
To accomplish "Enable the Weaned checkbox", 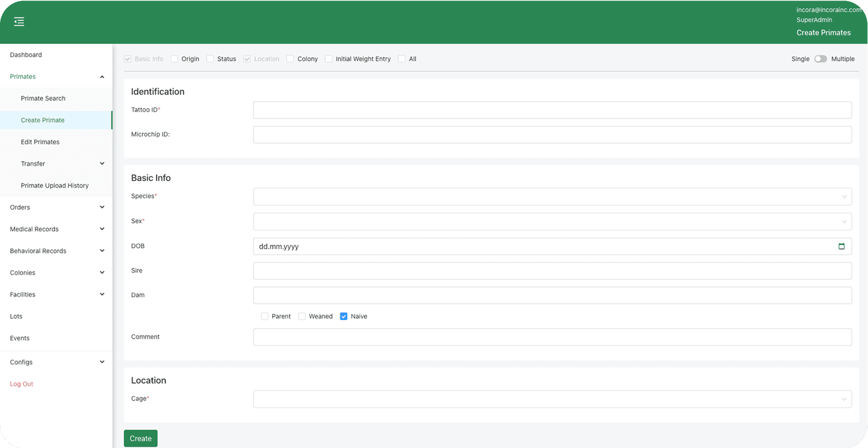I will [x=302, y=317].
